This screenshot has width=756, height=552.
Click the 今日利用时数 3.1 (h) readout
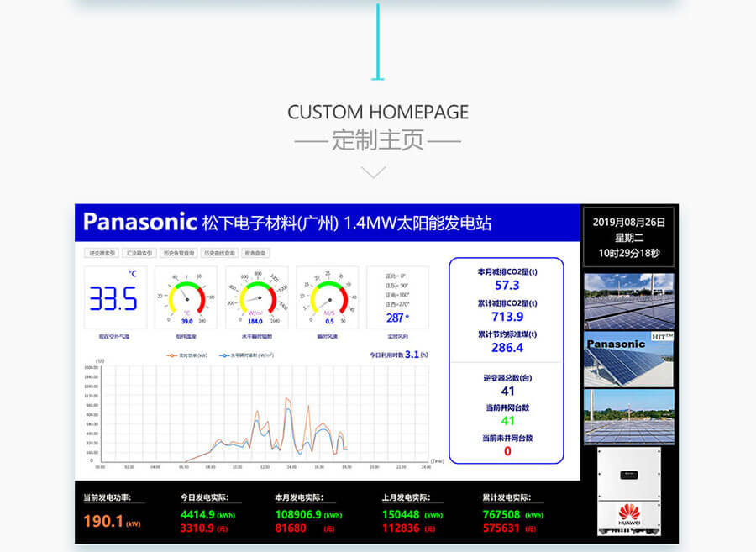(399, 355)
